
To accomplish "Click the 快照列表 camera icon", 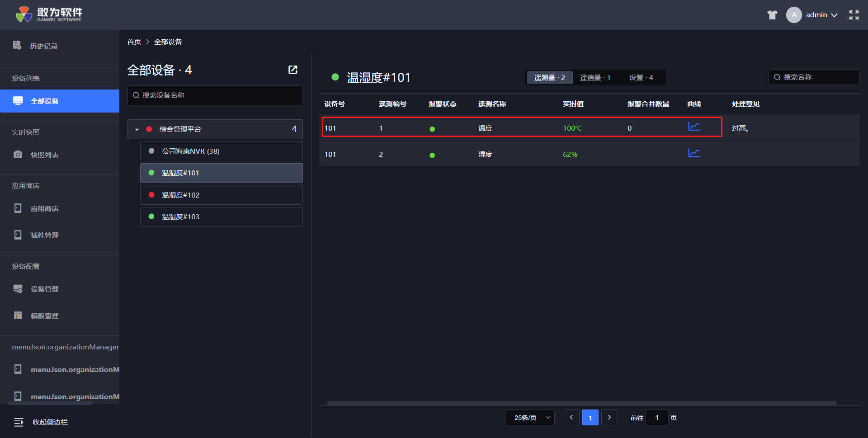I will point(18,155).
